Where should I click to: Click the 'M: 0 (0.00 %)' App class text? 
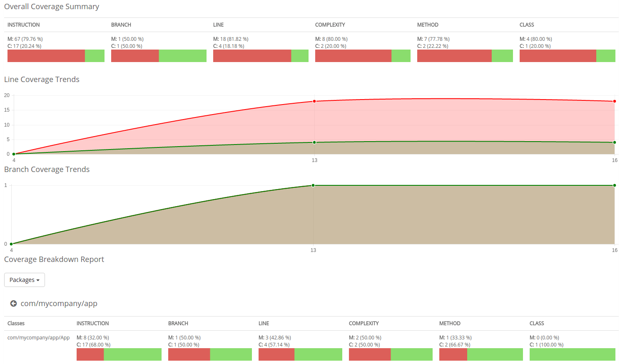point(544,338)
